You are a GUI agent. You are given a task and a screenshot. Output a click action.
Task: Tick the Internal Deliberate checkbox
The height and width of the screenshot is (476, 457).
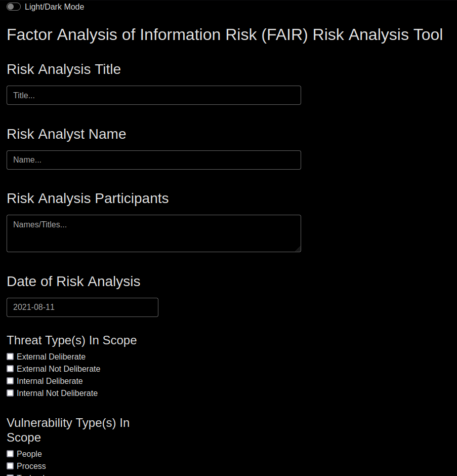click(10, 381)
